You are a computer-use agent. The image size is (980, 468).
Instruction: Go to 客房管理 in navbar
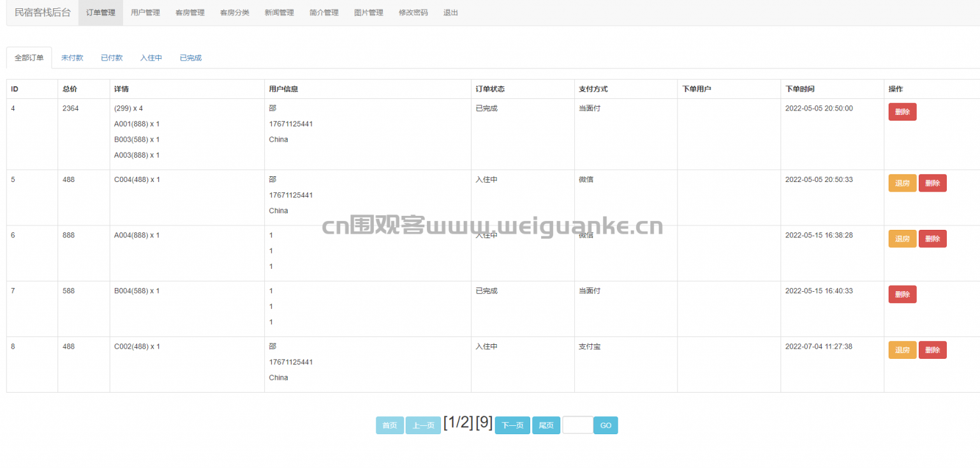pyautogui.click(x=190, y=13)
